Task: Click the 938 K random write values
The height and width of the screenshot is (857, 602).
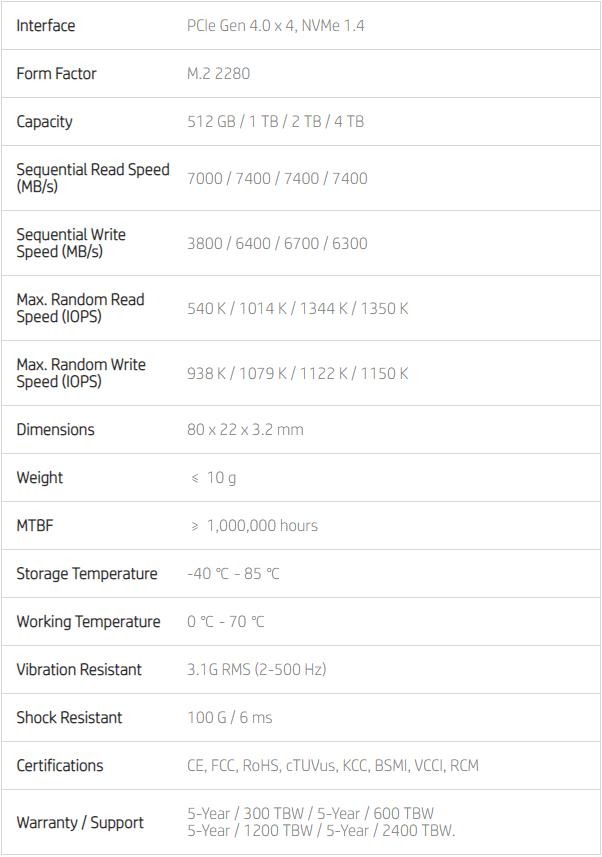Action: point(297,374)
